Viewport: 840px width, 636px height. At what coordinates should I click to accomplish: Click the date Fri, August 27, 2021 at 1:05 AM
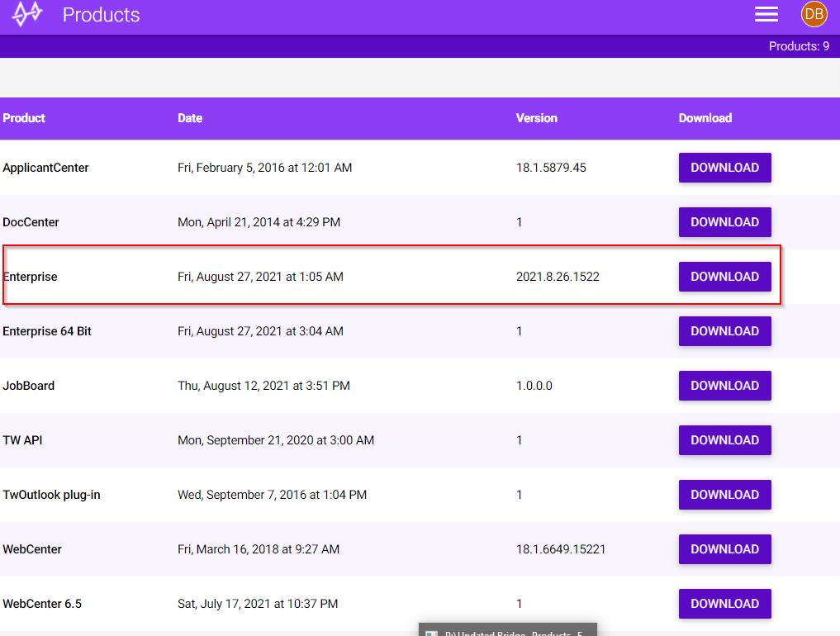point(260,277)
